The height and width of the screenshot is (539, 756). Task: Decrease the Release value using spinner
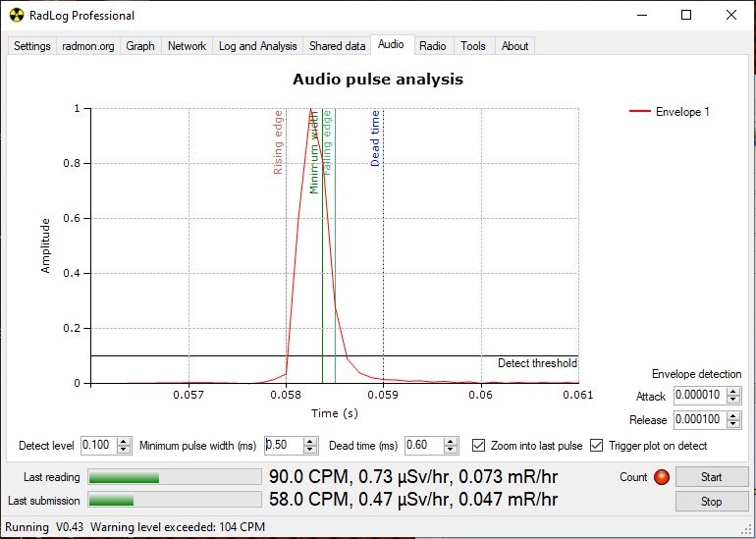[734, 424]
